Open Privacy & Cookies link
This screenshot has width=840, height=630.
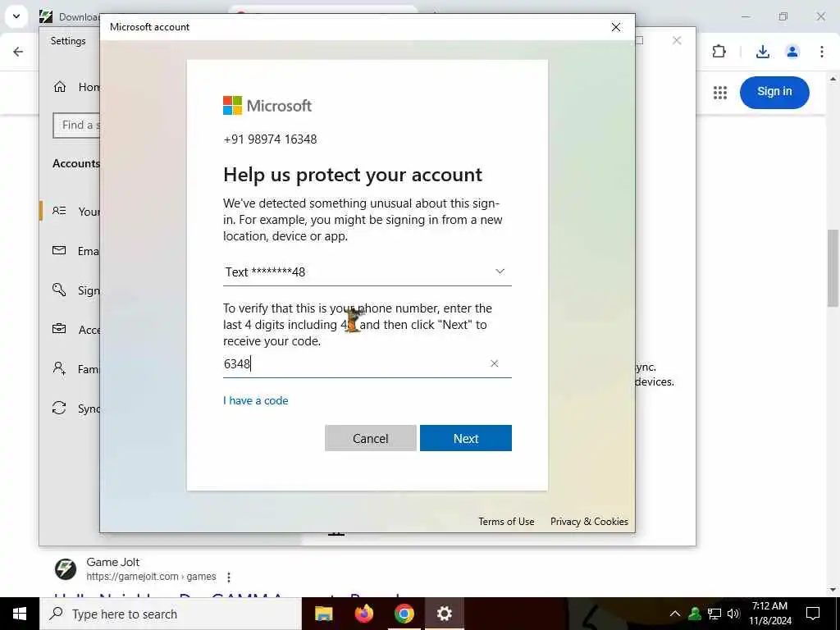coord(589,521)
